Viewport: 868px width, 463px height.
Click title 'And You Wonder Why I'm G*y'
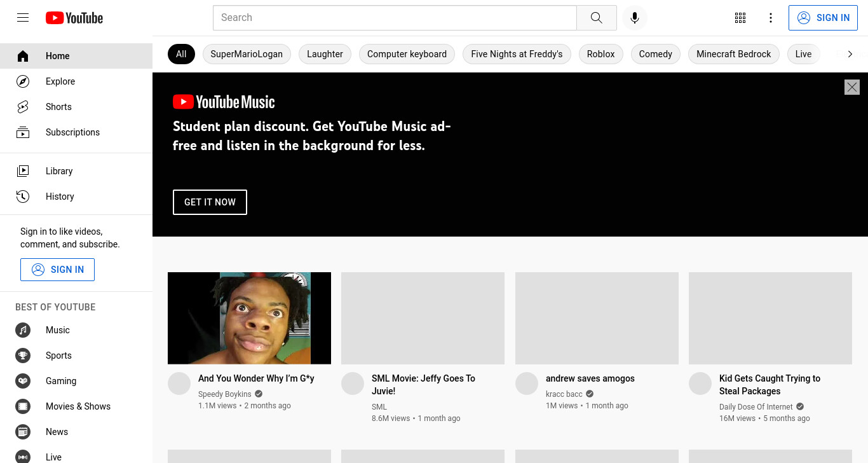coord(256,378)
